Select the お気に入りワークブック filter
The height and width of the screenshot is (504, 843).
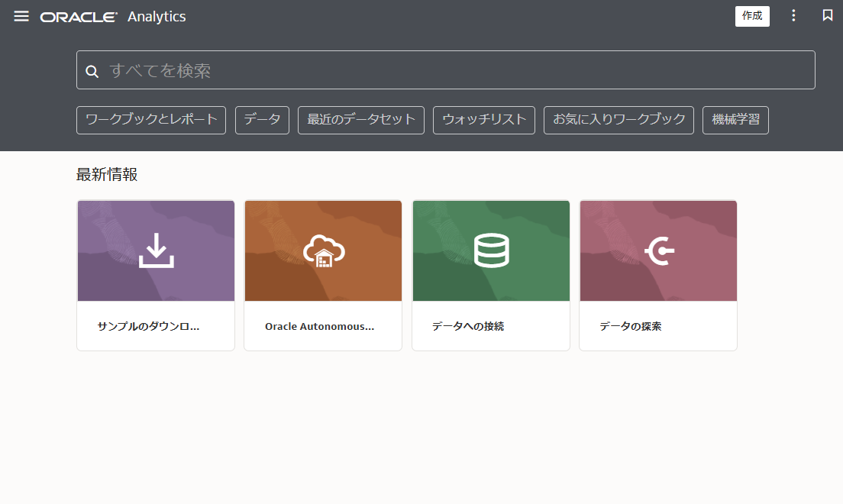pyautogui.click(x=619, y=120)
